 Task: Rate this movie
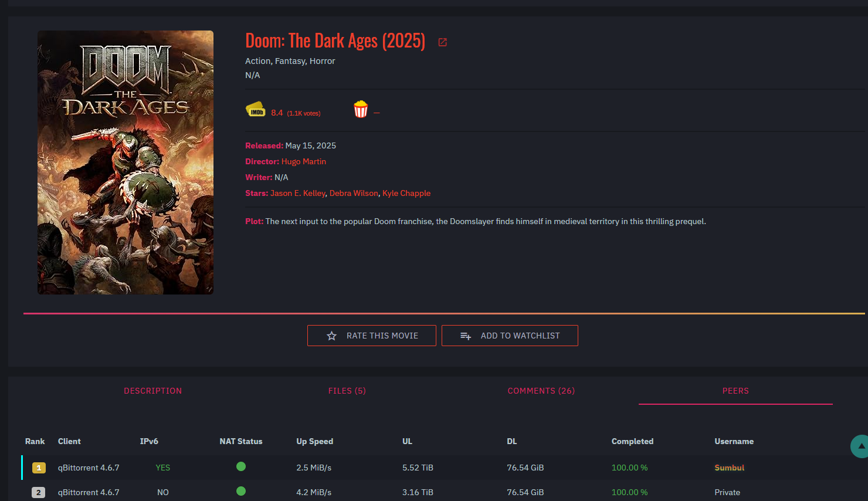372,336
